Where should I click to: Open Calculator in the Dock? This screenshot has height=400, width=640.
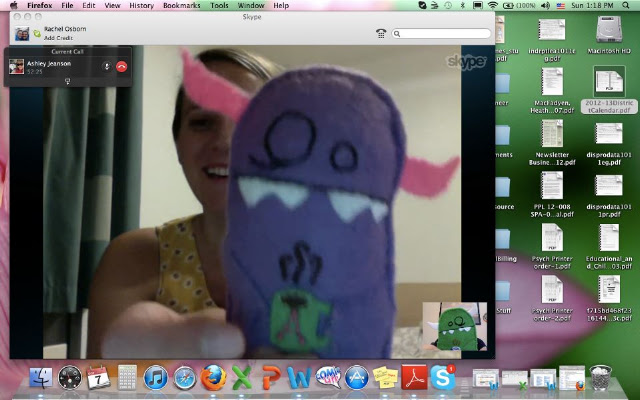tap(127, 378)
